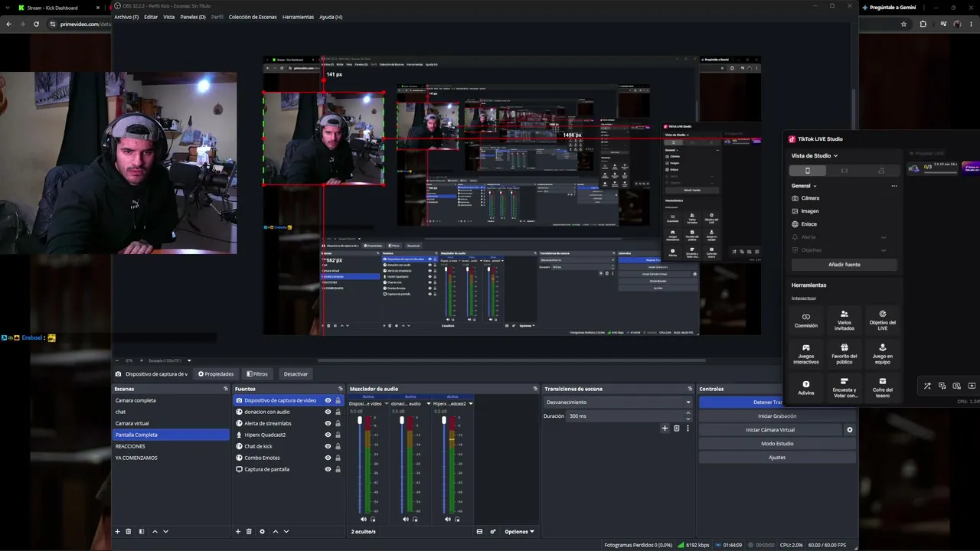Click the magic wand effects icon in TikTok Studio

click(927, 386)
